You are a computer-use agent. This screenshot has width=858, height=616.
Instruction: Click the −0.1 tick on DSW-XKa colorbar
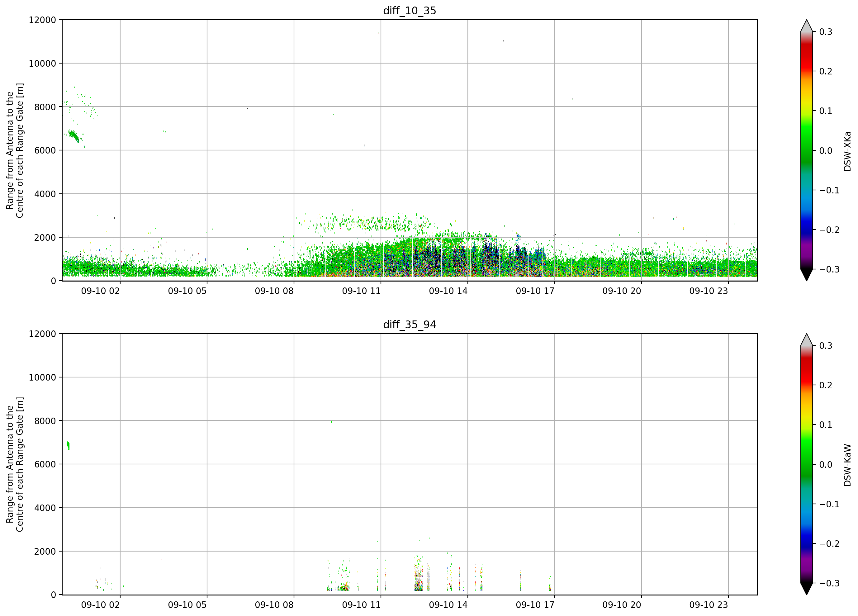pyautogui.click(x=829, y=190)
